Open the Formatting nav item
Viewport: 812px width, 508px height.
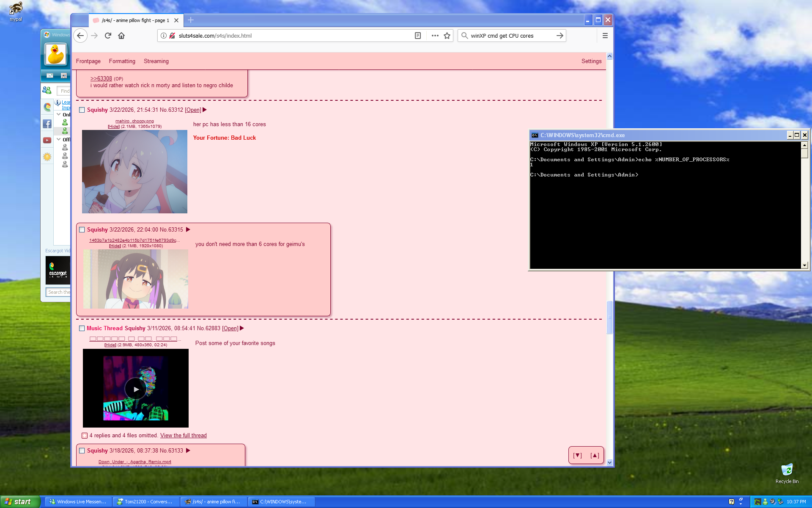point(122,61)
